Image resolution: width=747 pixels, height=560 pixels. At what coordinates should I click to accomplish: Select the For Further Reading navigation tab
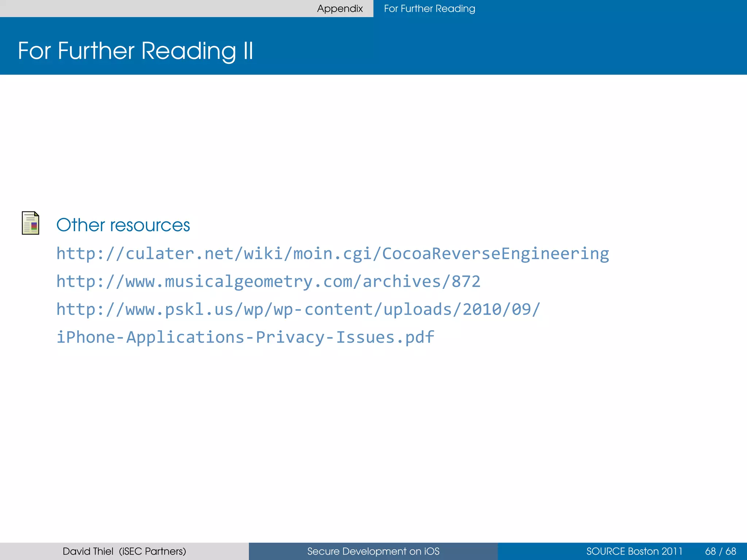click(x=429, y=8)
